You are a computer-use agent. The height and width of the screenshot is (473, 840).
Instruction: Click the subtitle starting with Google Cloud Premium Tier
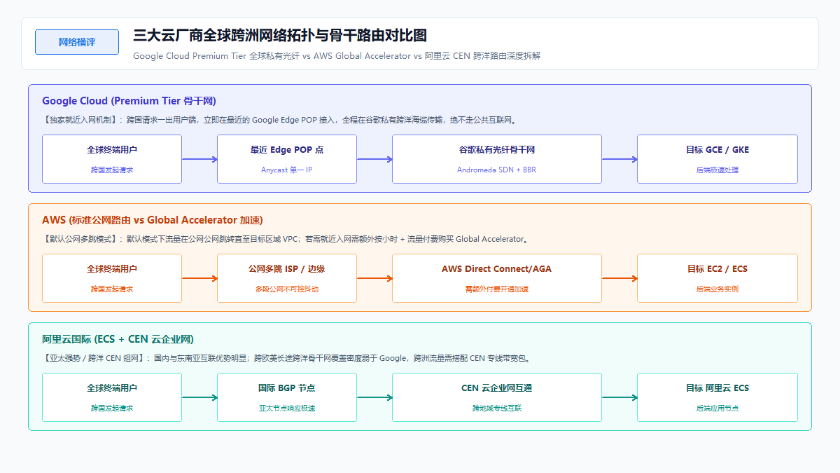[x=336, y=56]
